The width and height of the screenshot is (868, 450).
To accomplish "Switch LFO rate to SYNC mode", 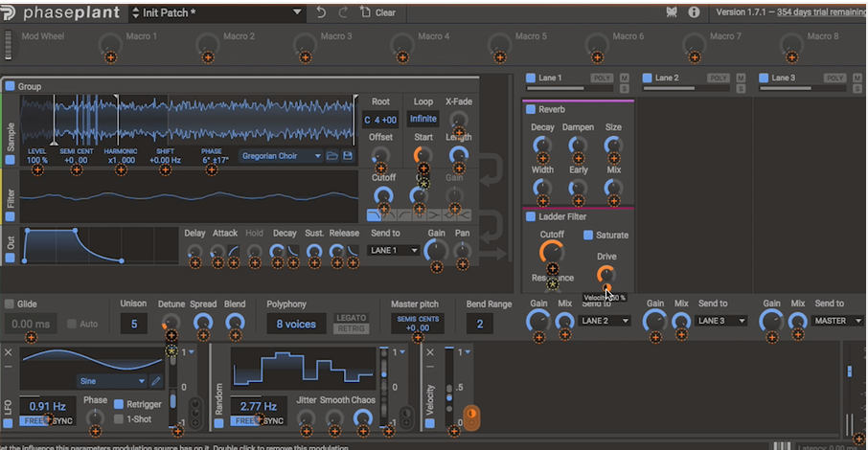I will point(62,421).
